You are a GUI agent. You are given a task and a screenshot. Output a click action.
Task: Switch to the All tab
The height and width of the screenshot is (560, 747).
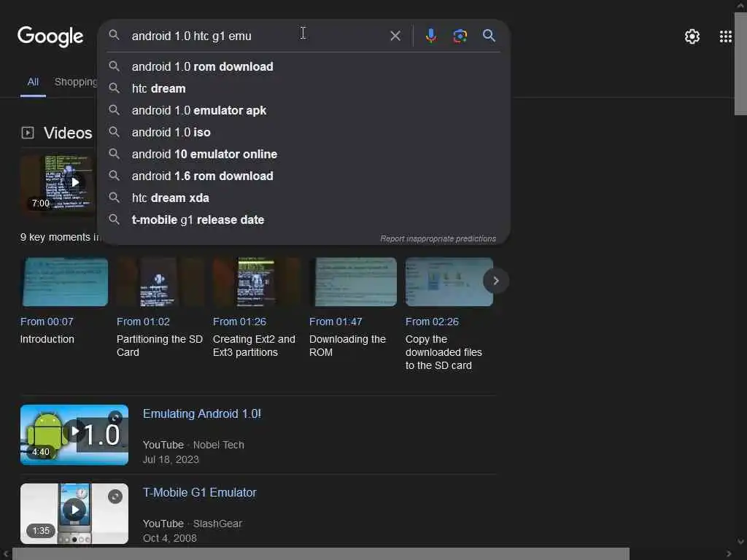[x=33, y=82]
